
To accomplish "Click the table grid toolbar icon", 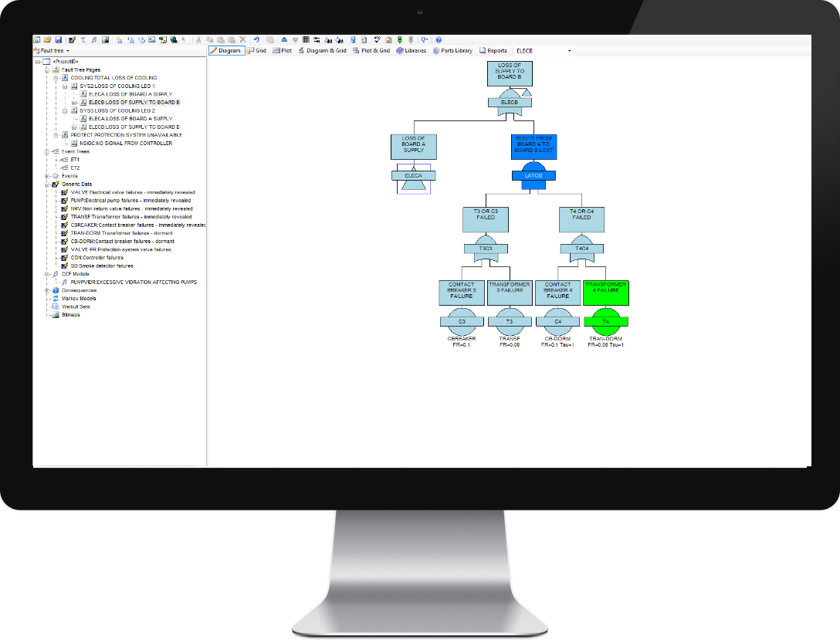I will [306, 39].
